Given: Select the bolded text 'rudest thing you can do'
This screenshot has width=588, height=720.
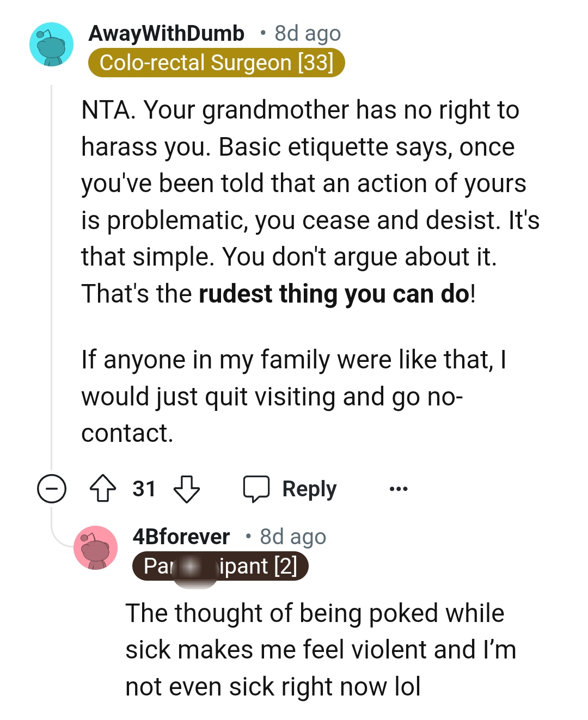Looking at the screenshot, I should point(336,293).
